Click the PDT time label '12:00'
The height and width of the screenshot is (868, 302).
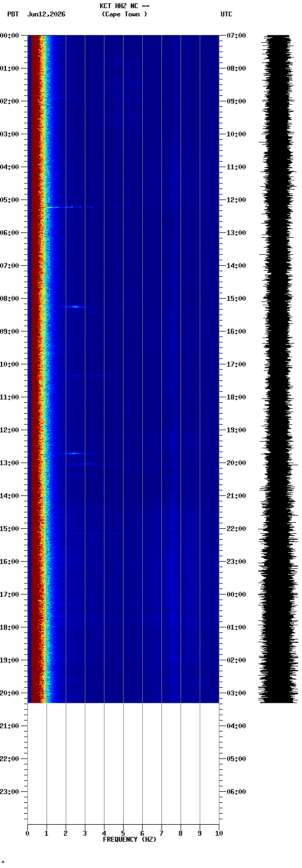pos(10,430)
